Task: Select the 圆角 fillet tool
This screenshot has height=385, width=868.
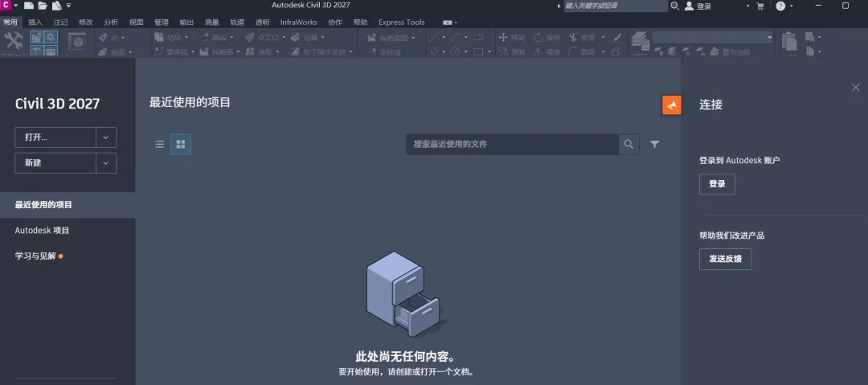Action: (x=583, y=52)
